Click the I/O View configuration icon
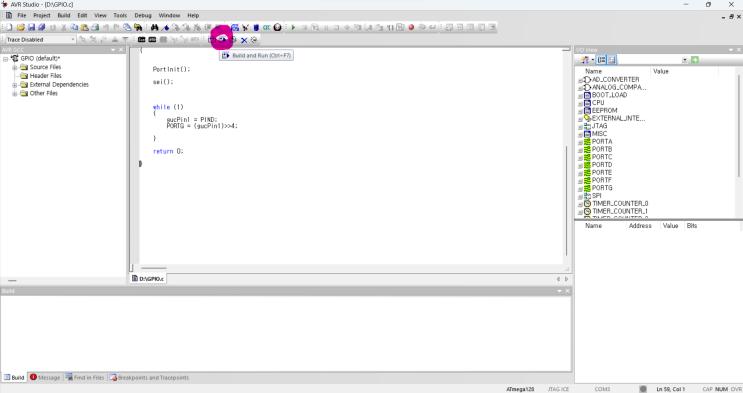The width and height of the screenshot is (743, 393). 584,60
